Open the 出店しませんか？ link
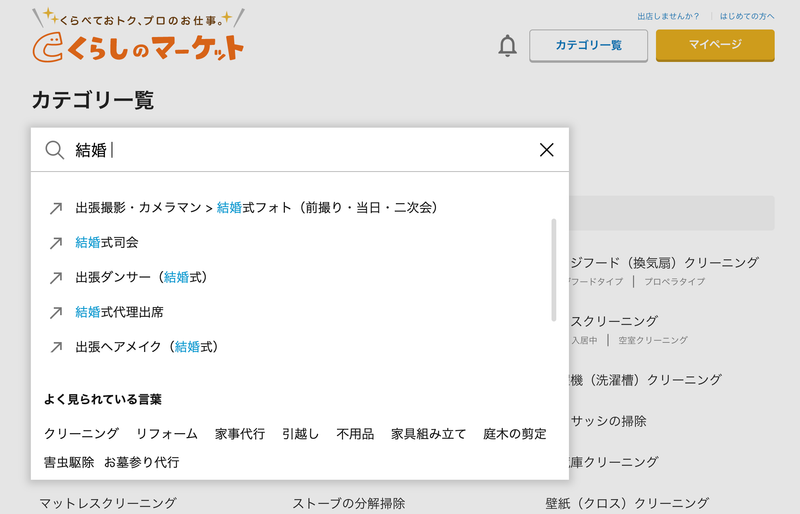 668,16
